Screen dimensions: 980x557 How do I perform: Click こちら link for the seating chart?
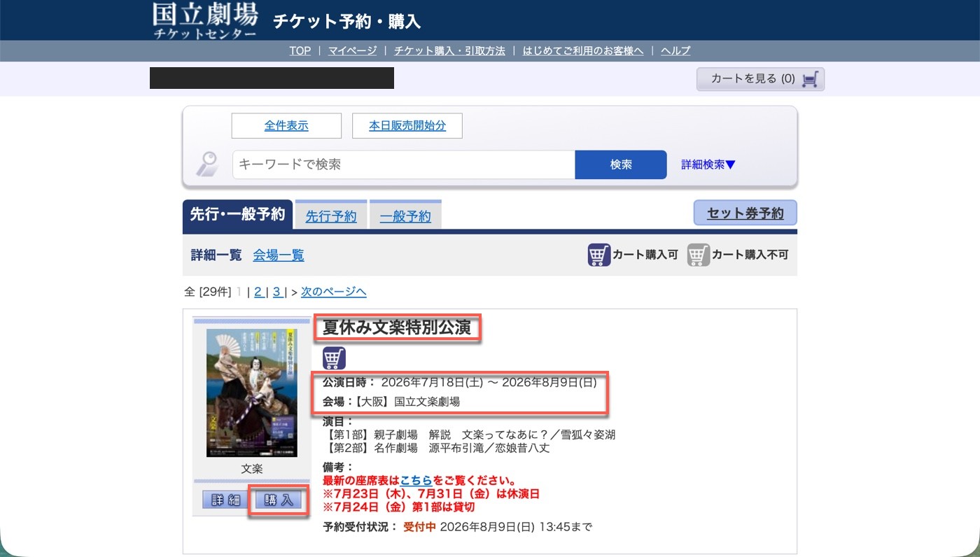pyautogui.click(x=416, y=481)
